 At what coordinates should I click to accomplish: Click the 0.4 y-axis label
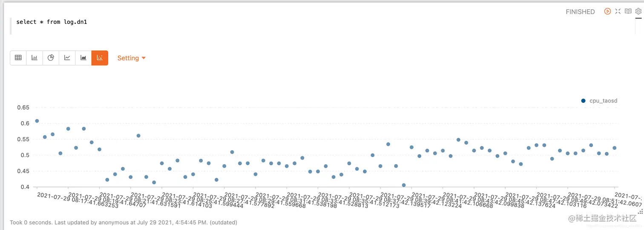coord(25,187)
